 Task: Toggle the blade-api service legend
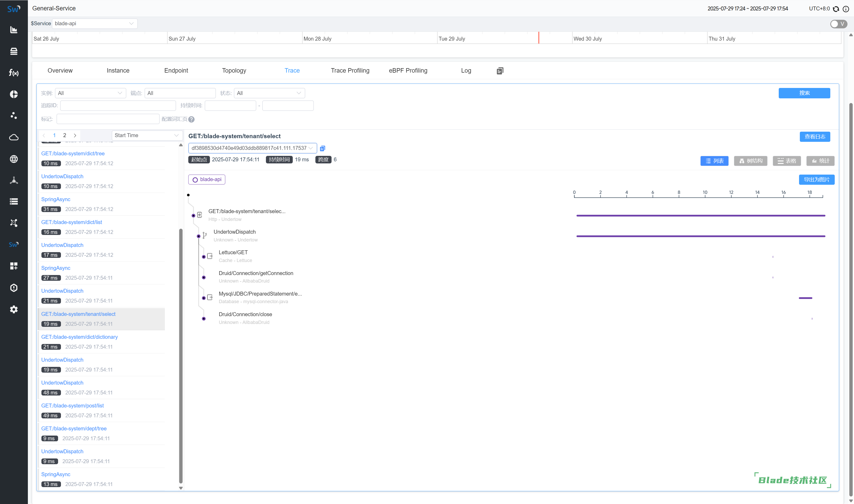click(207, 179)
